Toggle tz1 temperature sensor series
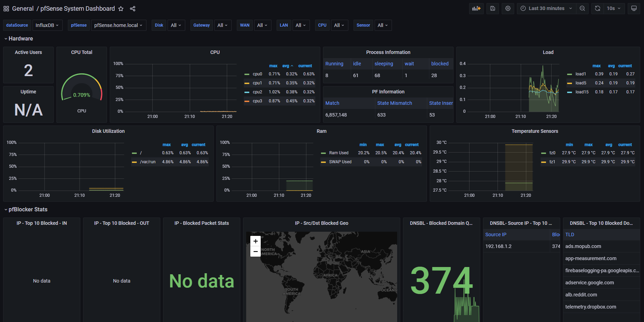This screenshot has width=644, height=322. [x=552, y=162]
